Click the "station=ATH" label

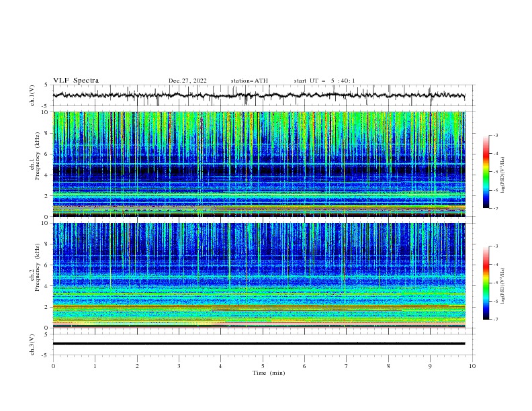pos(249,81)
